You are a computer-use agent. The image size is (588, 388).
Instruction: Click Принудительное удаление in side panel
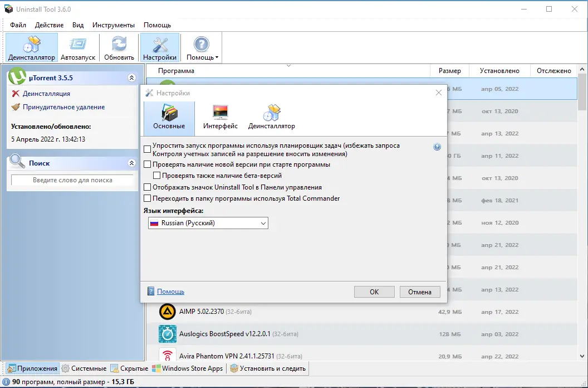(63, 107)
